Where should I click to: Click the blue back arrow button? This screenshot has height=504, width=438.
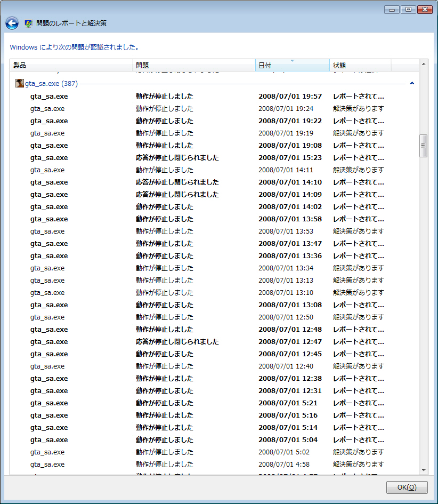click(12, 23)
